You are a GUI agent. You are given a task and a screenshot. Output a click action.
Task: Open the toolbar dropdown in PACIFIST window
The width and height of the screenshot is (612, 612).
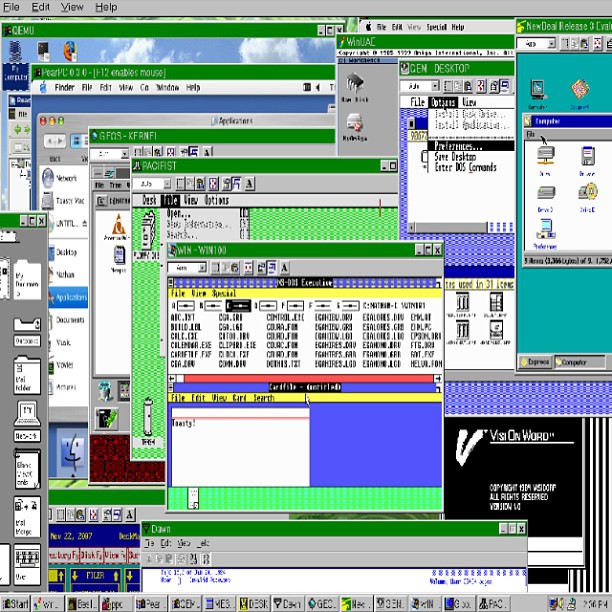pyautogui.click(x=167, y=183)
